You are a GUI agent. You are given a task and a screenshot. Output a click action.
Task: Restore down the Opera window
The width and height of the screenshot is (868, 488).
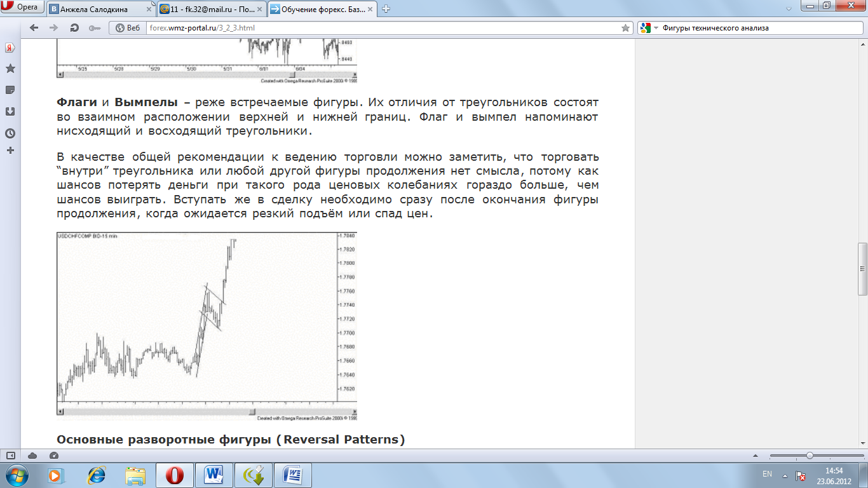point(826,5)
